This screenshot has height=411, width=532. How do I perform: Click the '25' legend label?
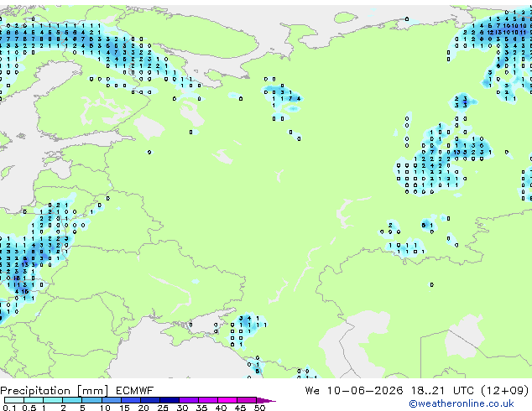(x=163, y=408)
